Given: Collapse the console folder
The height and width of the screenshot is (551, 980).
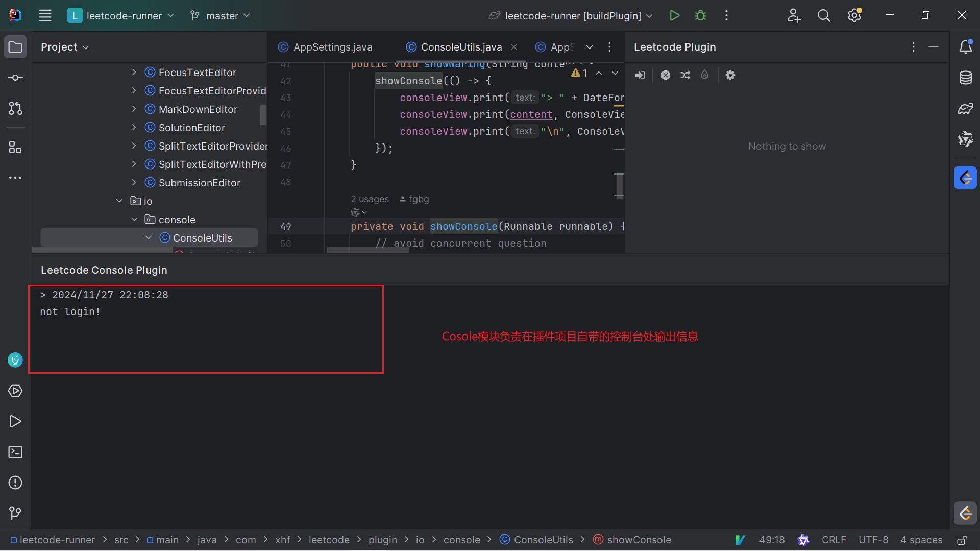Looking at the screenshot, I should (134, 220).
